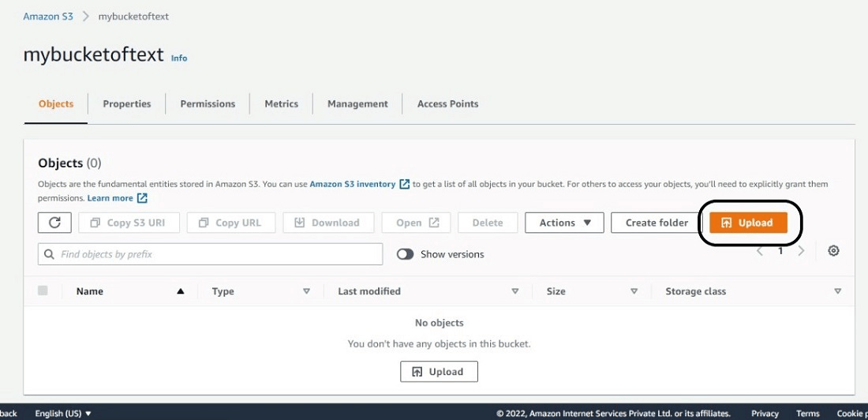Toggle the Show versions switch

point(406,254)
